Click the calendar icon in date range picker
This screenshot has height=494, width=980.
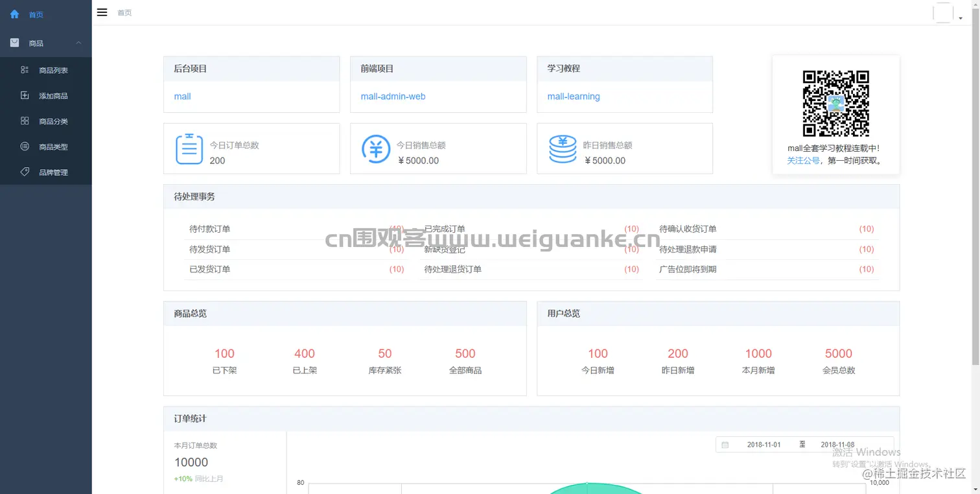725,445
